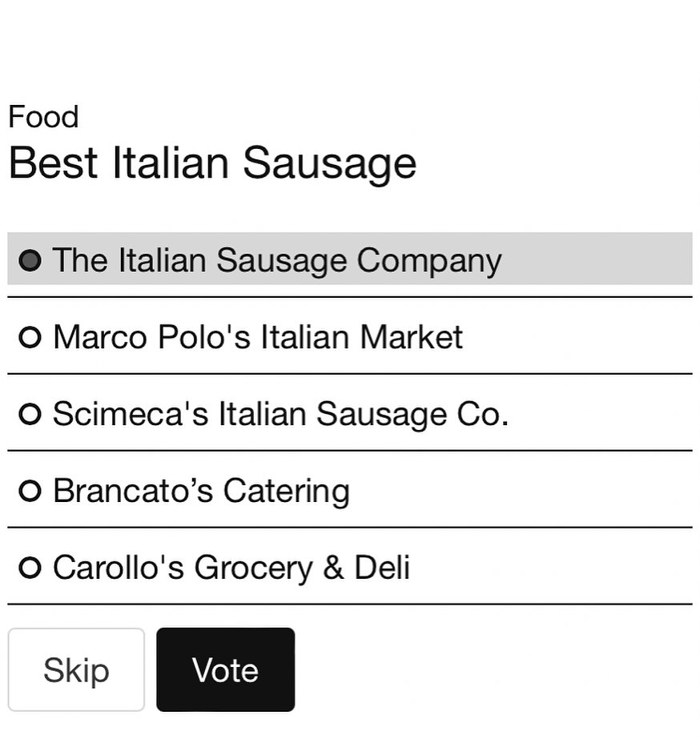Select the radio button for Marco Polo's Italian Market
Image resolution: width=700 pixels, height=739 pixels.
point(30,337)
